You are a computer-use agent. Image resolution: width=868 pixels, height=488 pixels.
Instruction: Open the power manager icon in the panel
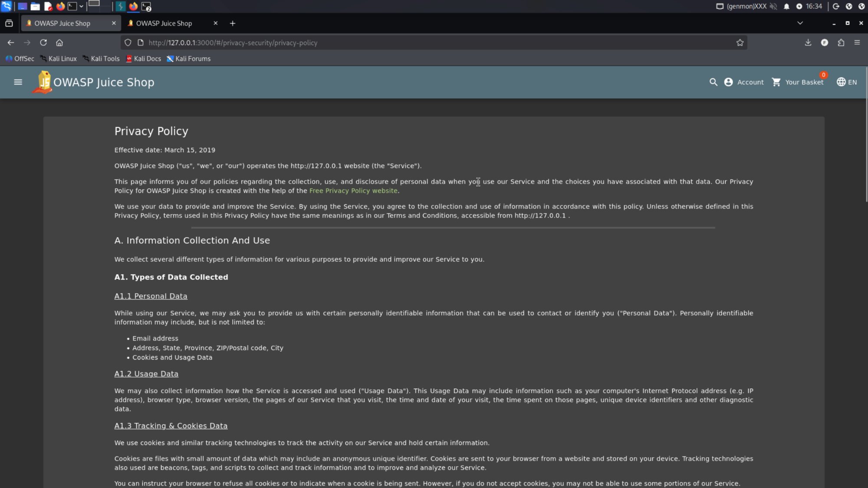tap(799, 6)
